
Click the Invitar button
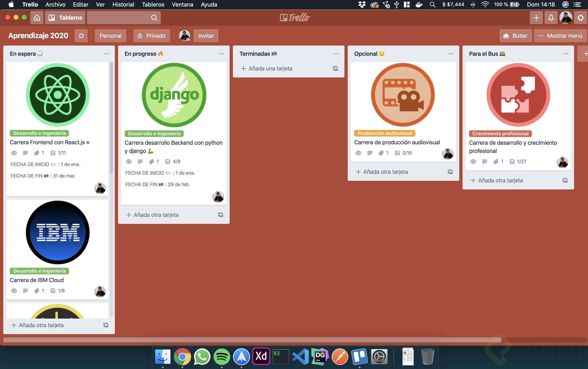pos(206,36)
